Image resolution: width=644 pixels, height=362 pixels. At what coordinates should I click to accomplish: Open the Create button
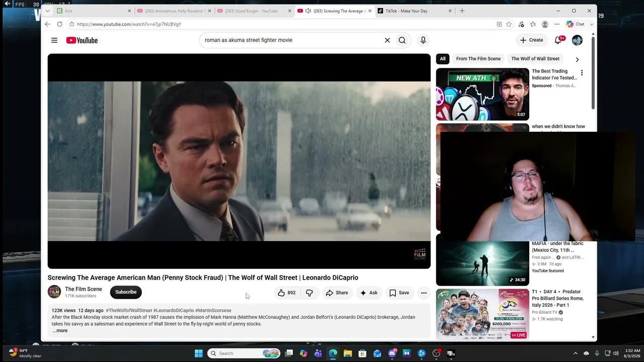pyautogui.click(x=531, y=40)
